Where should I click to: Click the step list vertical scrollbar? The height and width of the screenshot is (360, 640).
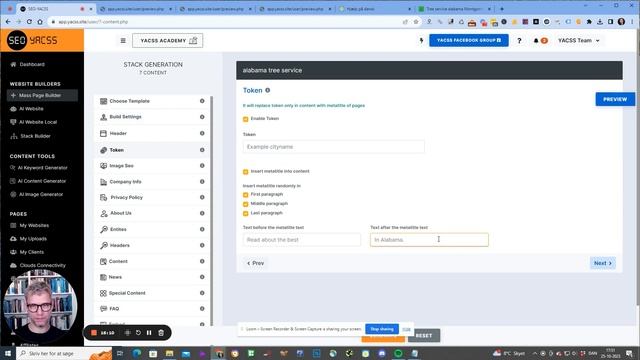pyautogui.click(x=211, y=211)
